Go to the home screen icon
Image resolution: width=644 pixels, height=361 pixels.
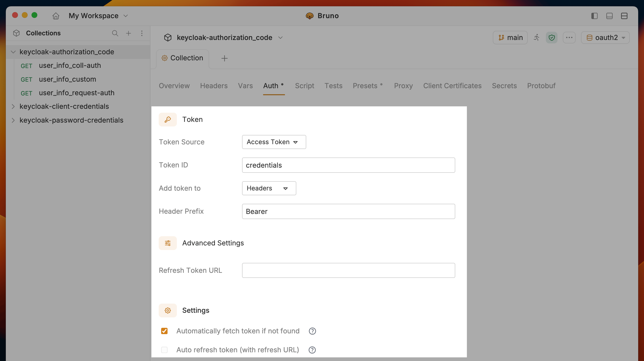[56, 16]
